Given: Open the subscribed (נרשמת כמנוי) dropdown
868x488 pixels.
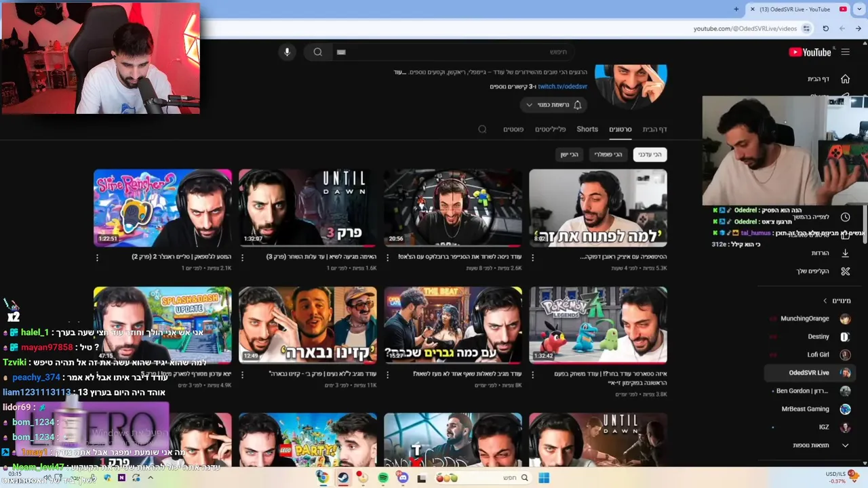Looking at the screenshot, I should [x=553, y=104].
